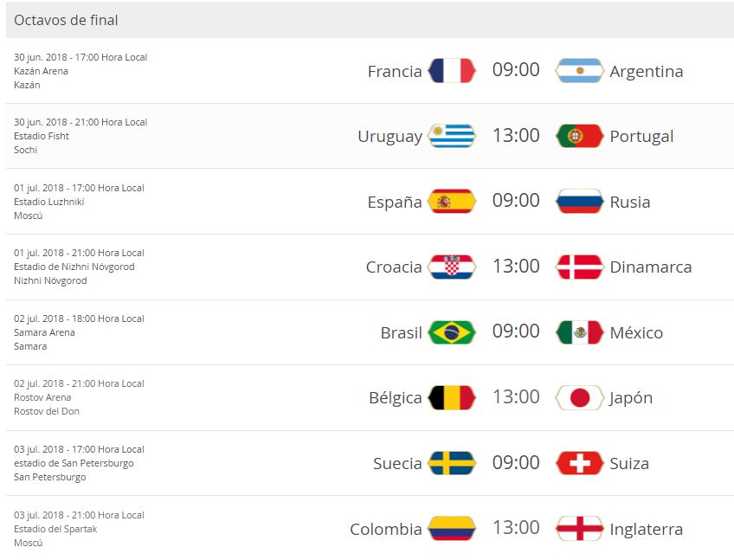The height and width of the screenshot is (560, 734).
Task: Open the Inglaterra team link
Action: coord(646,529)
